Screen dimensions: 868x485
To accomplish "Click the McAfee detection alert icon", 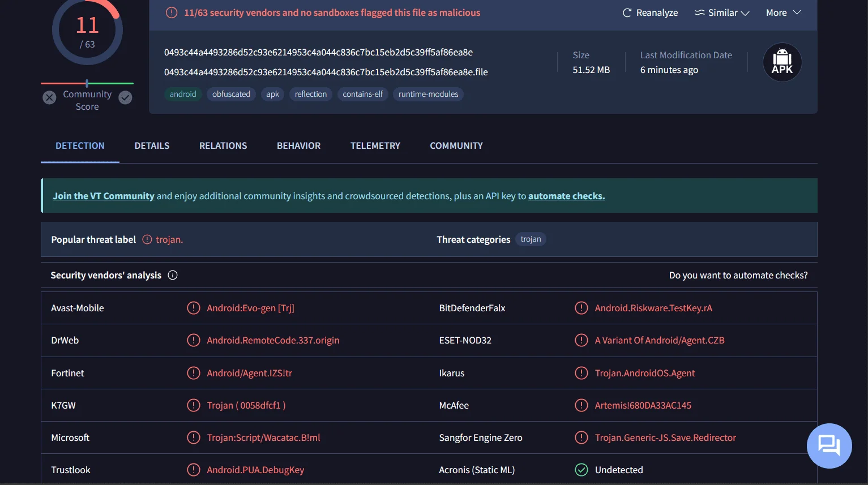I will pyautogui.click(x=581, y=405).
